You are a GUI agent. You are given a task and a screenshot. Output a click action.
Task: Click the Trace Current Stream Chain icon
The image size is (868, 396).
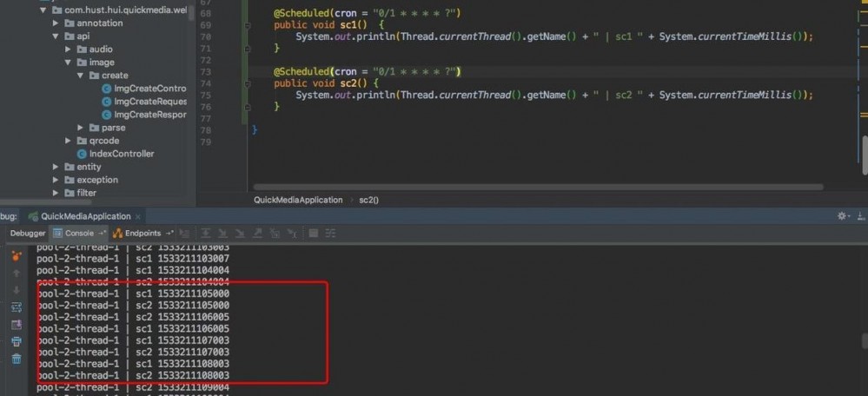330,234
